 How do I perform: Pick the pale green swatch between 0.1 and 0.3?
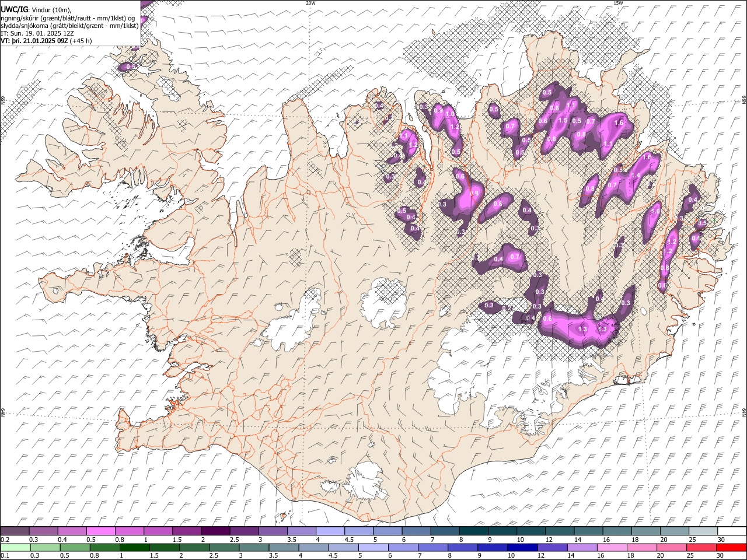coord(15,548)
